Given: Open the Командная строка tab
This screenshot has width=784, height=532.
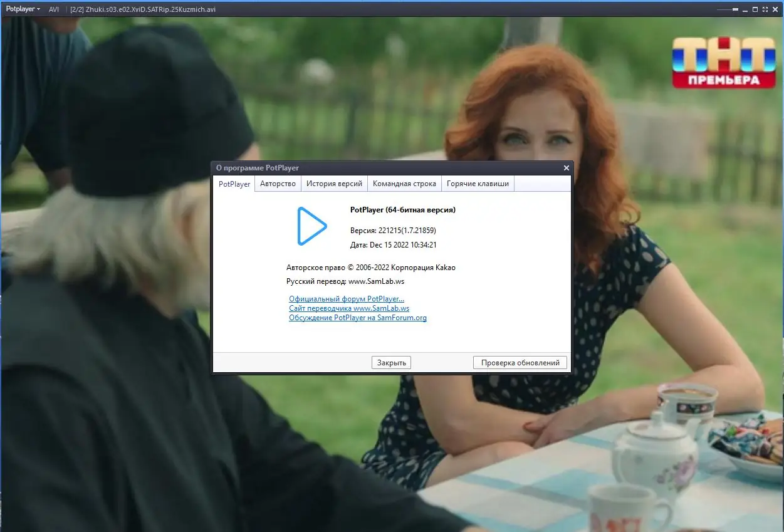Looking at the screenshot, I should 404,184.
